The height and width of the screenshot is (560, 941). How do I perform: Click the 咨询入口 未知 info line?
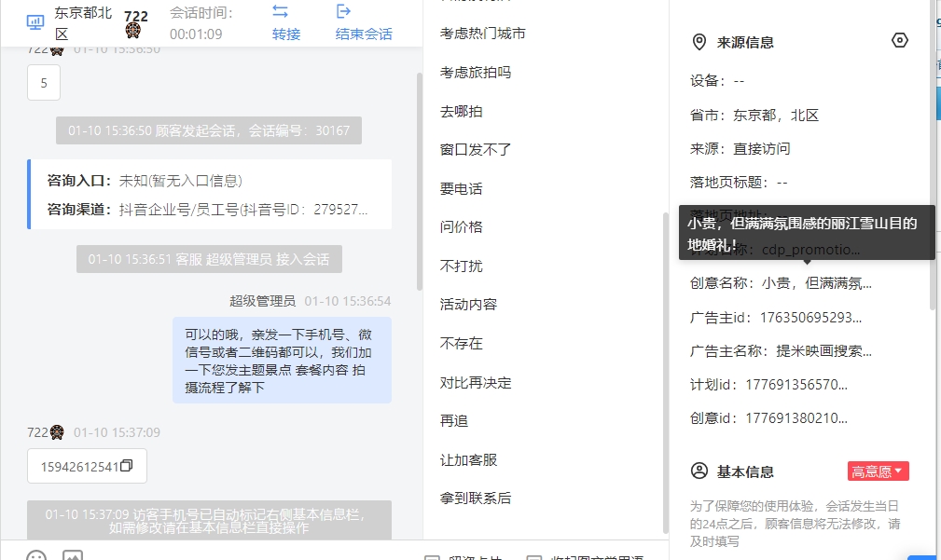[x=145, y=181]
